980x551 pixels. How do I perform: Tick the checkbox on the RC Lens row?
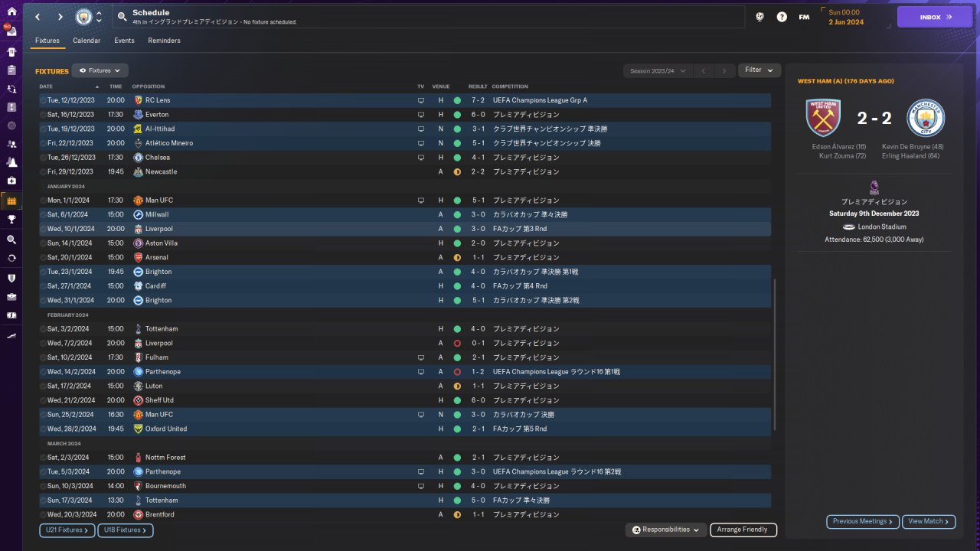click(x=43, y=100)
